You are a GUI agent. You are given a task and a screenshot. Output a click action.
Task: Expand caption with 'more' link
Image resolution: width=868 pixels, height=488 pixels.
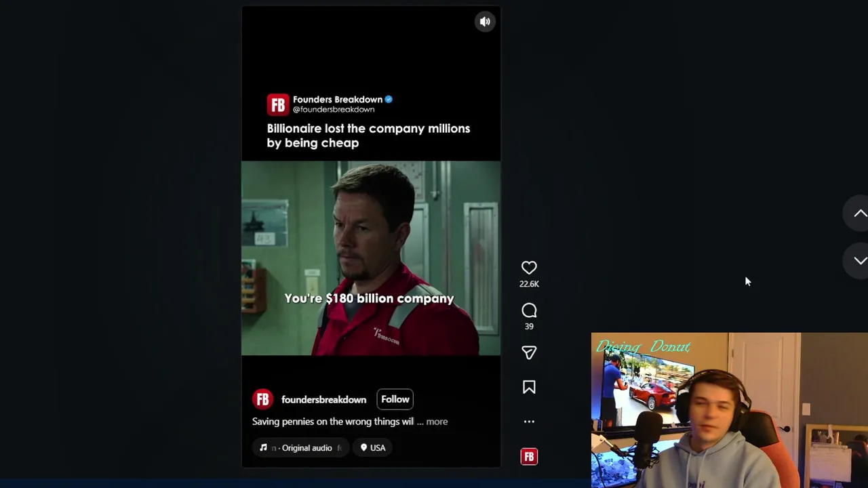(437, 422)
